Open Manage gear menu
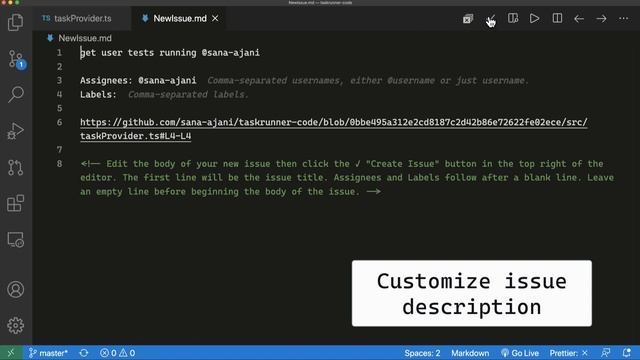640x360 pixels. pos(16,325)
